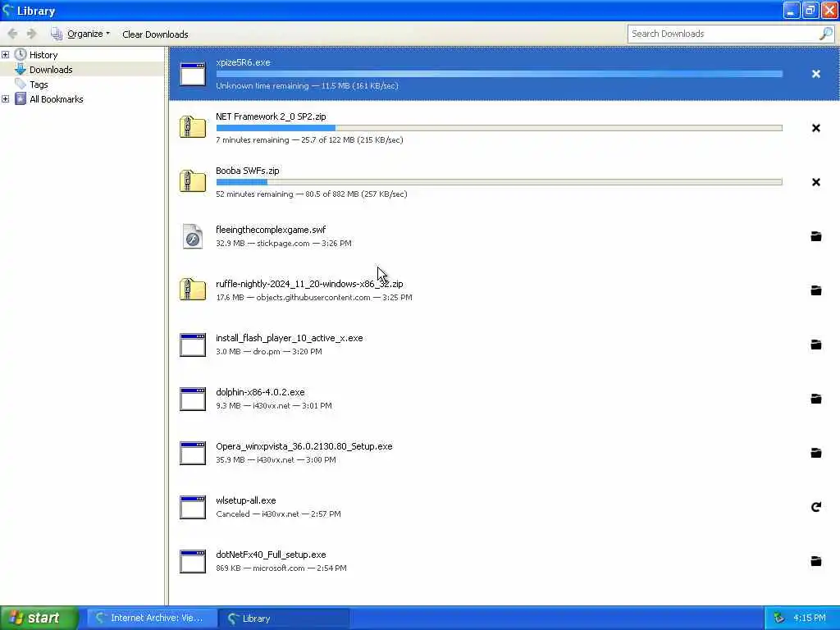
Task: Click the '52 minutes remaining' status text
Action: 254,194
